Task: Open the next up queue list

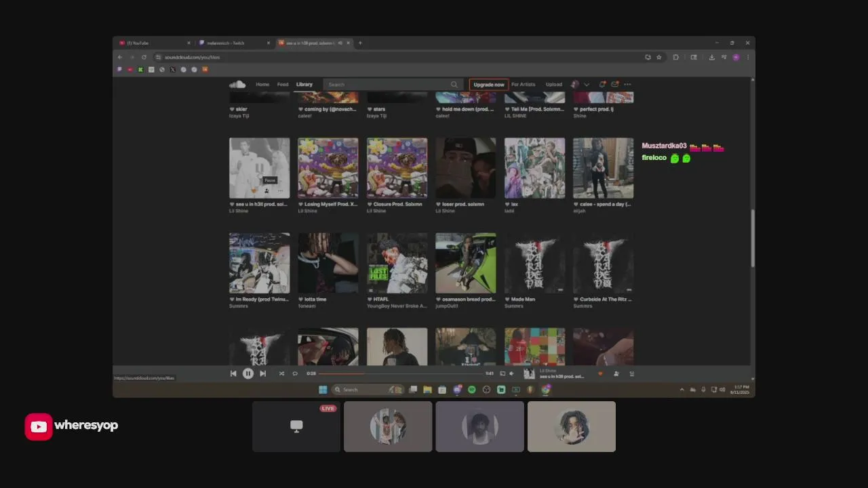Action: coord(632,373)
